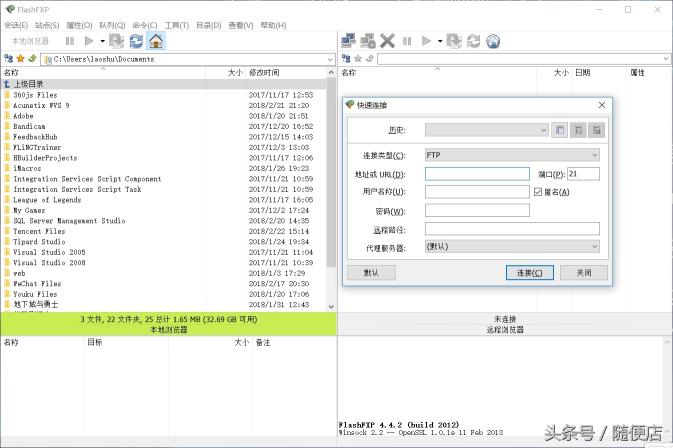Open remote transfer play dropdown arrow

[x=440, y=41]
